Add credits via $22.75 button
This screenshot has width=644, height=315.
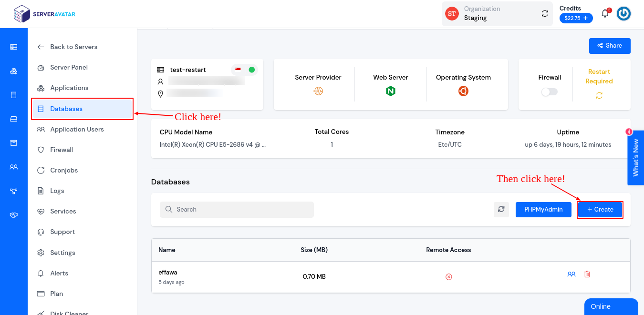click(576, 18)
